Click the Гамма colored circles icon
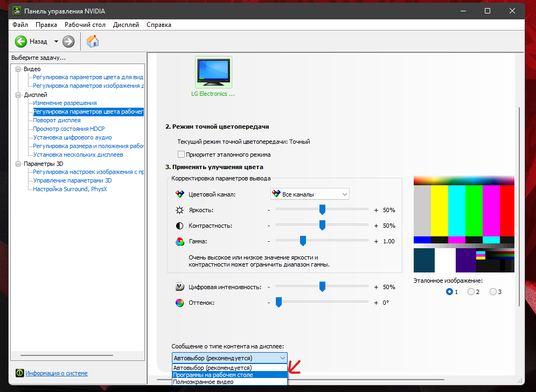This screenshot has width=536, height=392. [x=179, y=242]
